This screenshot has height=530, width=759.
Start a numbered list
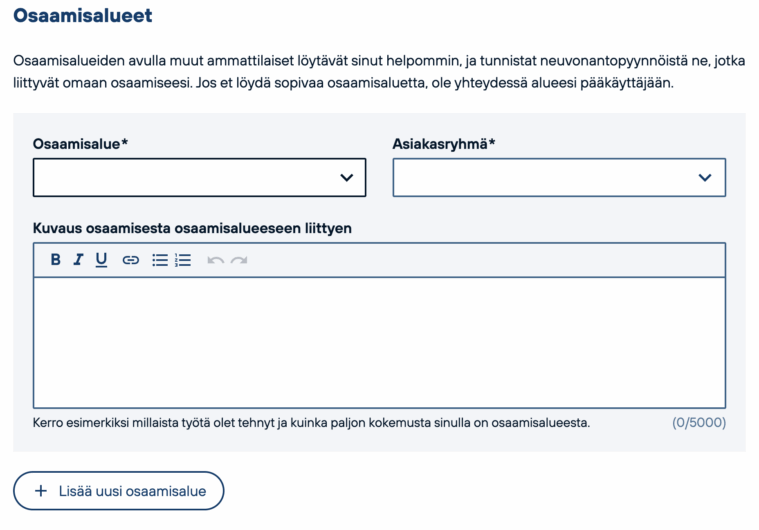point(183,260)
